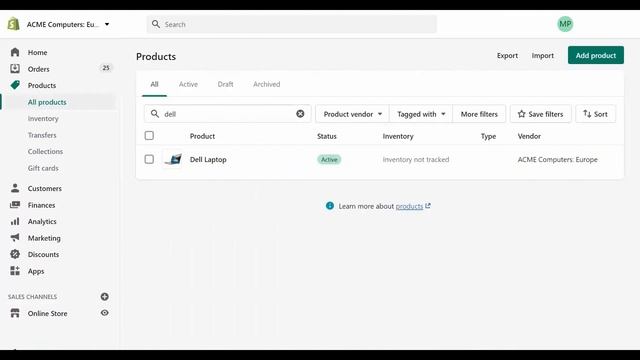Click the Product column header
Screen dimensions: 640x360
tap(202, 136)
